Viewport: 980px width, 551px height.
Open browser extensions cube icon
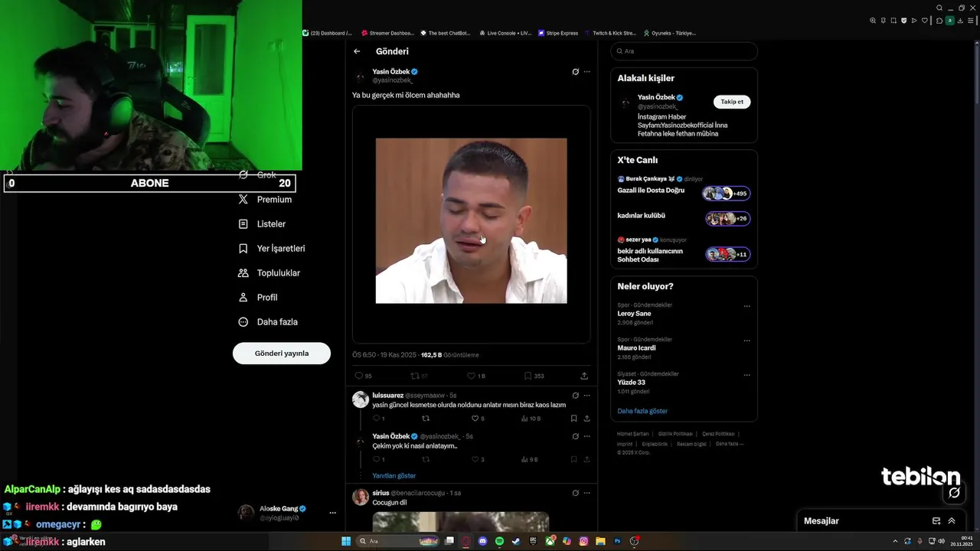pos(939,21)
